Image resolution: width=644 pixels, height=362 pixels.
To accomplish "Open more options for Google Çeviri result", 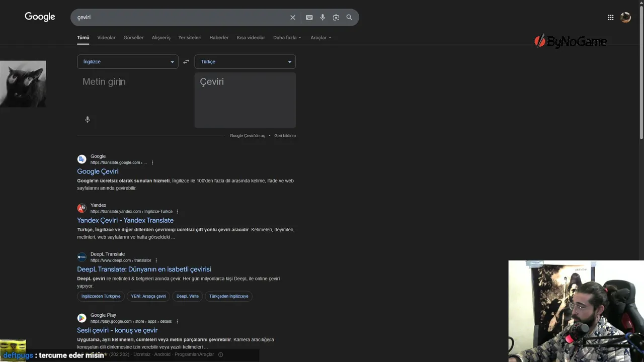I will click(152, 163).
